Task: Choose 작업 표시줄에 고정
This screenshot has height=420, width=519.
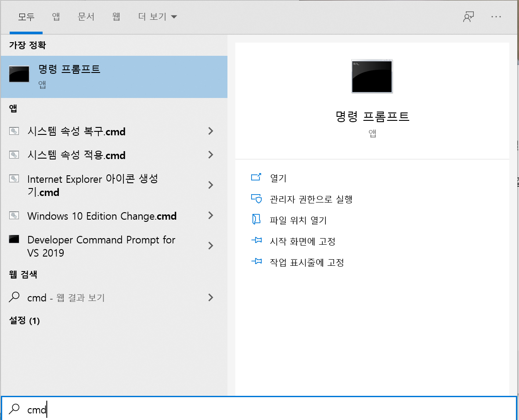Action: (x=307, y=262)
